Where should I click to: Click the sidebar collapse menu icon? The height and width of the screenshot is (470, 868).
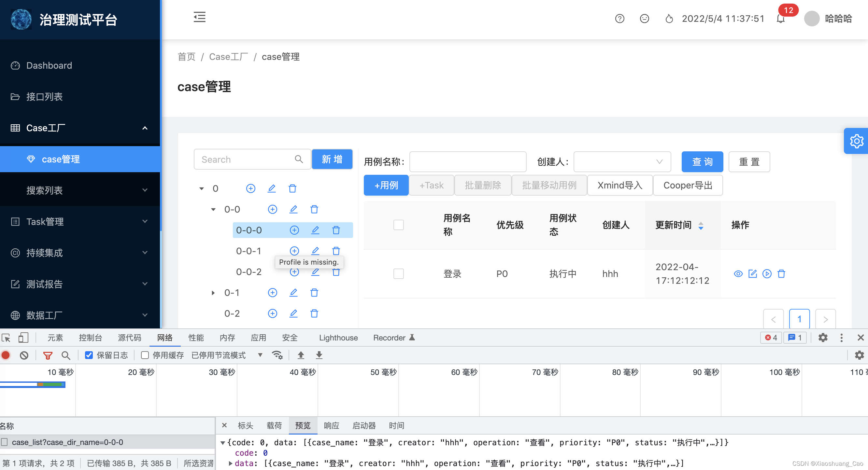(x=199, y=17)
